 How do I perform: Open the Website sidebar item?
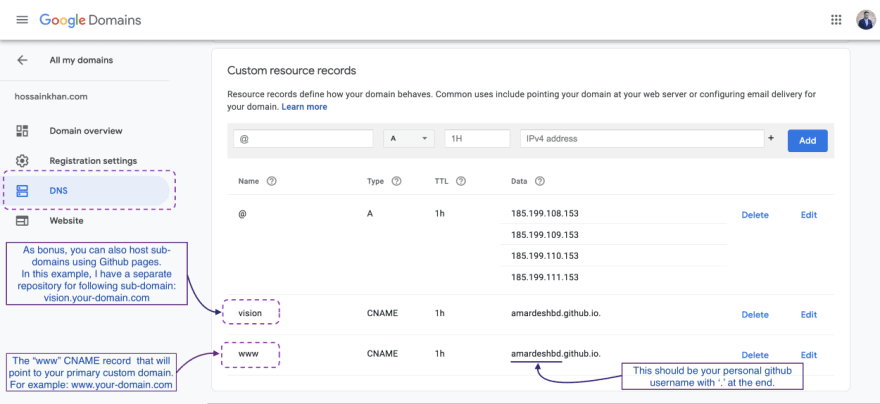click(x=66, y=221)
